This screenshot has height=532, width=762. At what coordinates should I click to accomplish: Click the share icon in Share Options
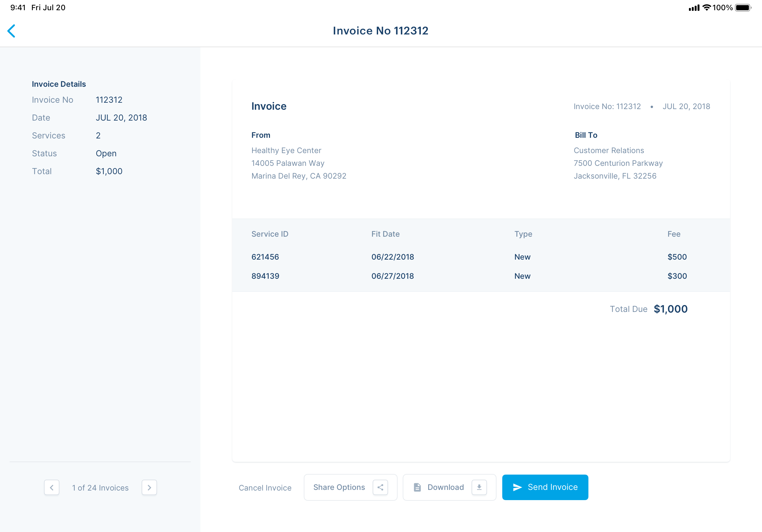coord(380,487)
